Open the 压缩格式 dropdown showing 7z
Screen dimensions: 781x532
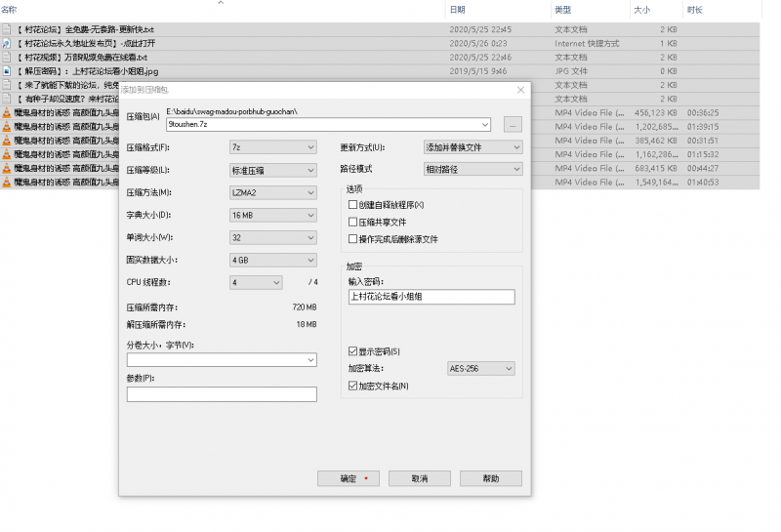click(273, 147)
